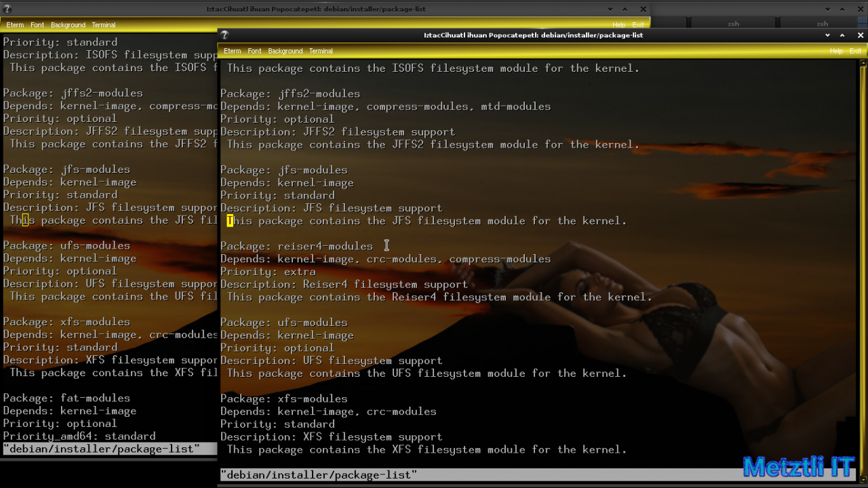Open the Font menu in the front window

pos(254,51)
